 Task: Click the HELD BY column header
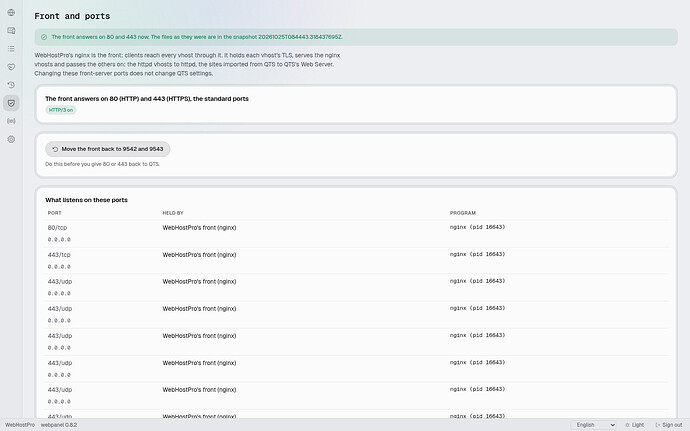[173, 213]
